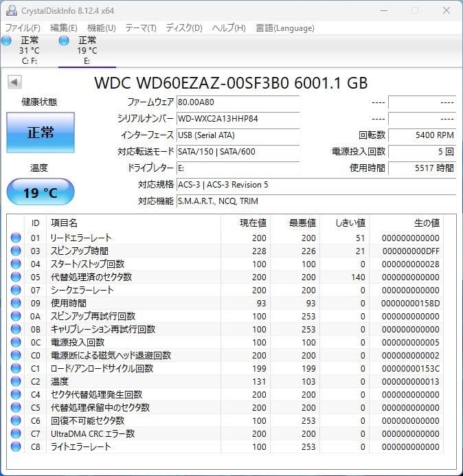Click the status orb for attribute 0B キャリブレーション再試行回数
Image resolution: width=463 pixels, height=476 pixels.
click(x=16, y=329)
